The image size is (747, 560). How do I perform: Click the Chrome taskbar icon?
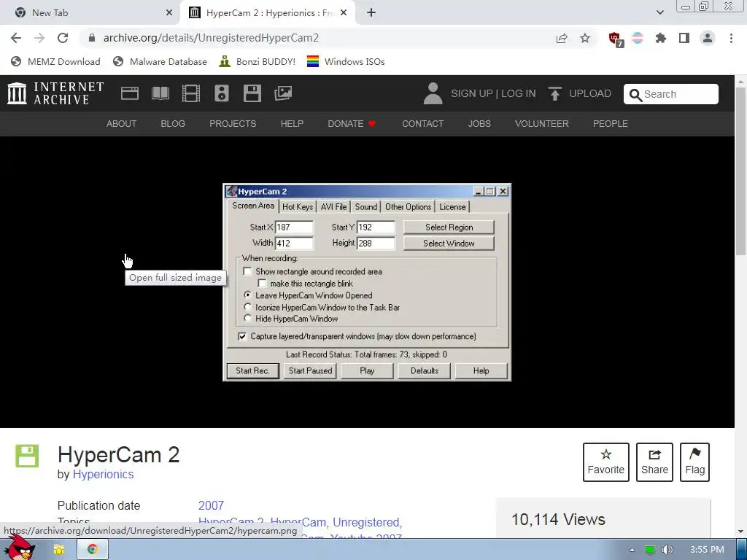(93, 550)
